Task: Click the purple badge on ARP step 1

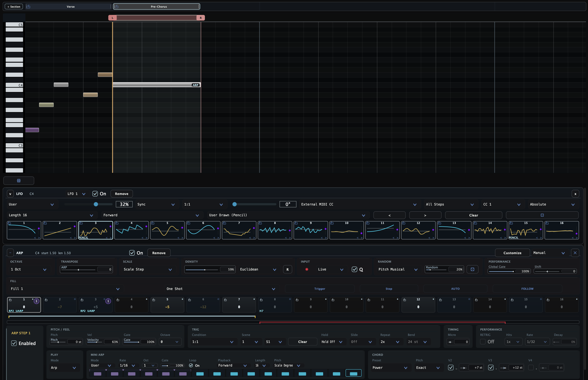Action: tap(36, 301)
